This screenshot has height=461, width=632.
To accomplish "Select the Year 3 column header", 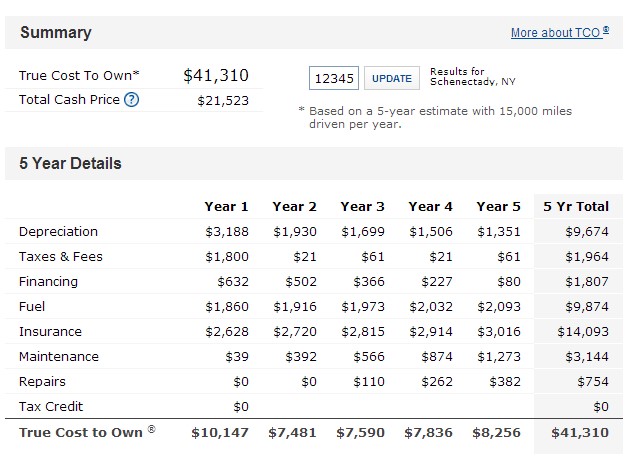I will (x=362, y=207).
